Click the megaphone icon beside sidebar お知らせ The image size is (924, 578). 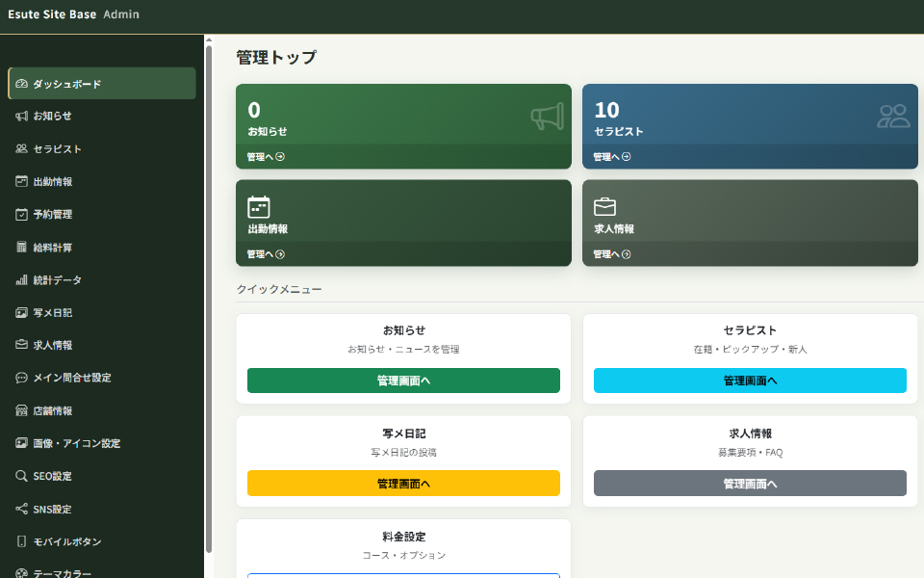[x=22, y=117]
